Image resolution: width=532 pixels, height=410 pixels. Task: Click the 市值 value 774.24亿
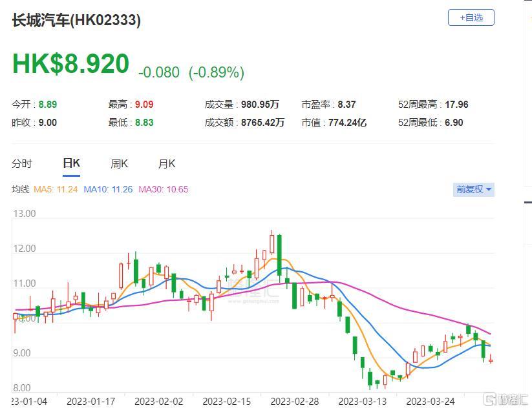(347, 122)
